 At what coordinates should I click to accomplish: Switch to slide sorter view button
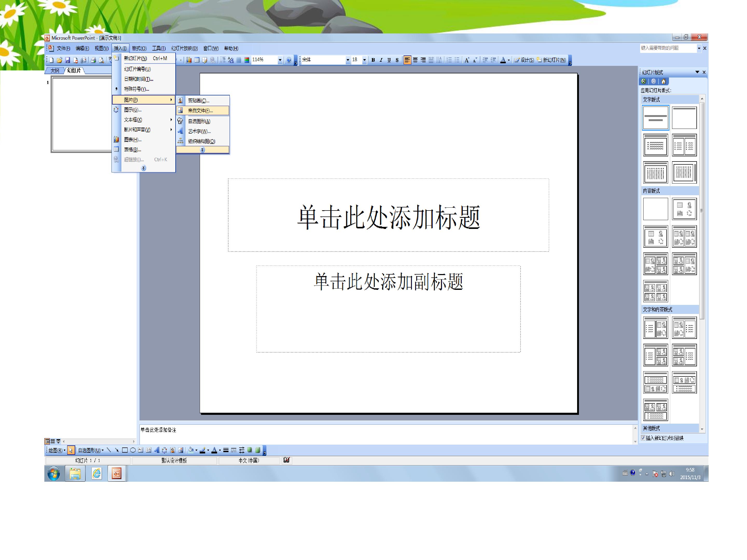coord(53,441)
